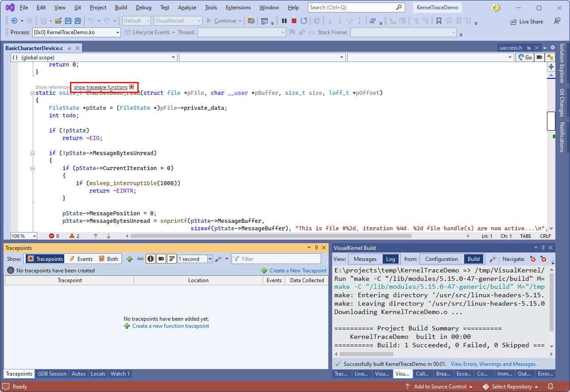This screenshot has height=392, width=570.
Task: Open build settings wrench icon
Action: 492,259
